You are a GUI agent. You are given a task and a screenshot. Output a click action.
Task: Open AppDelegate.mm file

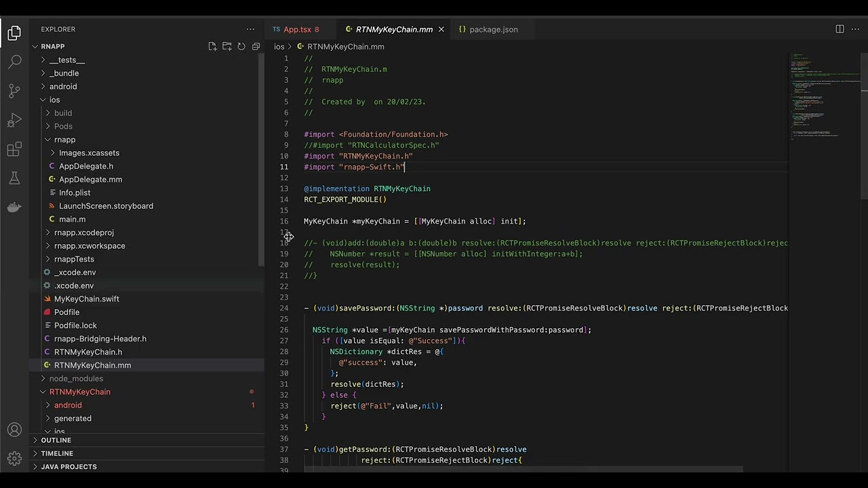click(x=90, y=179)
